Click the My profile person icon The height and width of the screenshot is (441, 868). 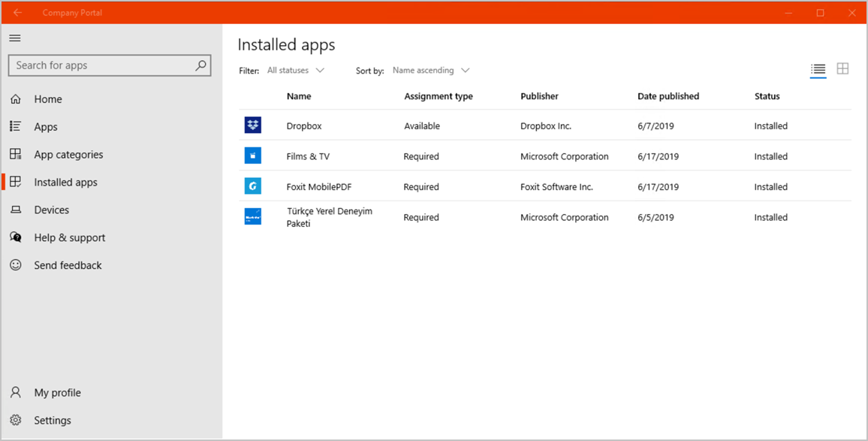click(16, 392)
